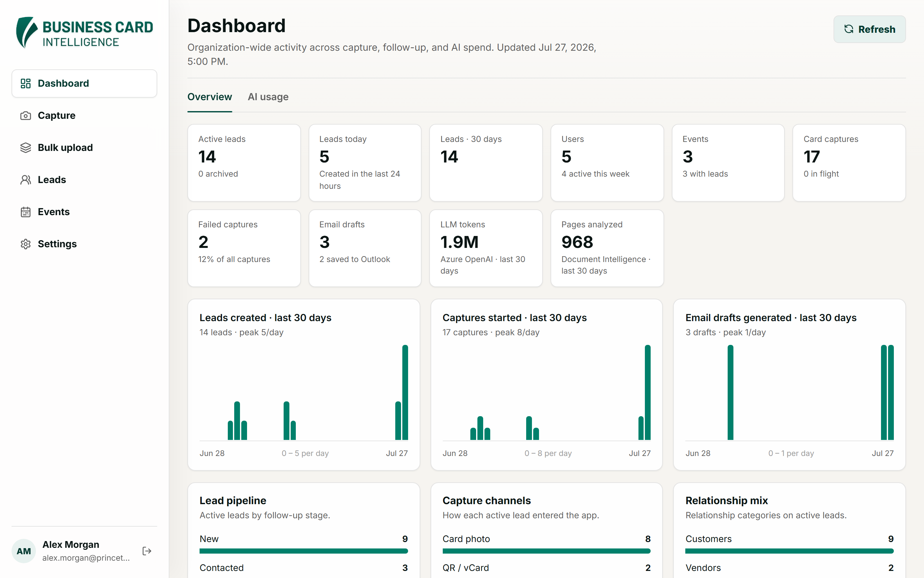Click the Card photo progress bar
This screenshot has width=924, height=578.
pos(546,551)
